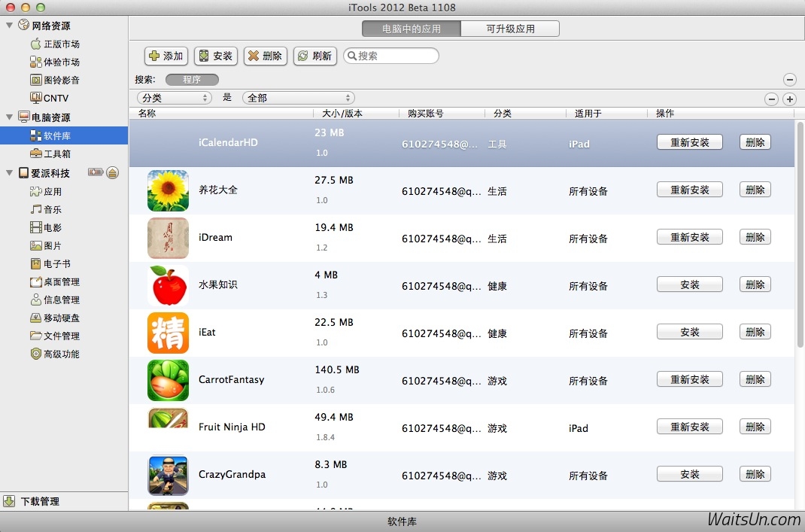Switch to 可升级应用 tab
This screenshot has height=532, width=805.
coord(510,29)
